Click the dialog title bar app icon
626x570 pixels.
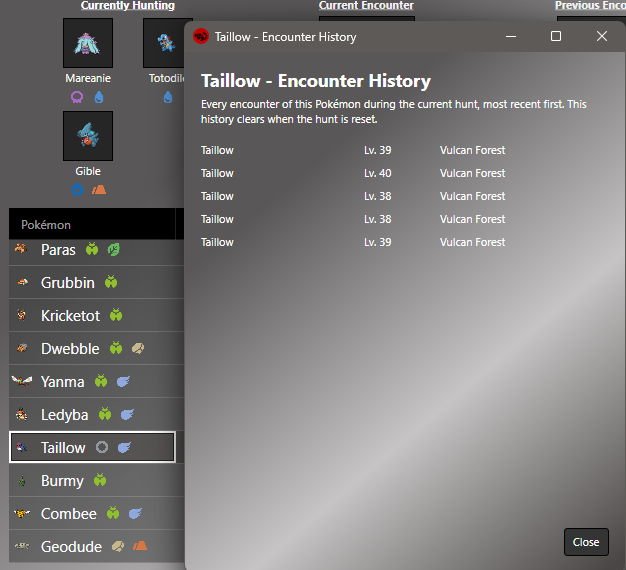coord(201,36)
